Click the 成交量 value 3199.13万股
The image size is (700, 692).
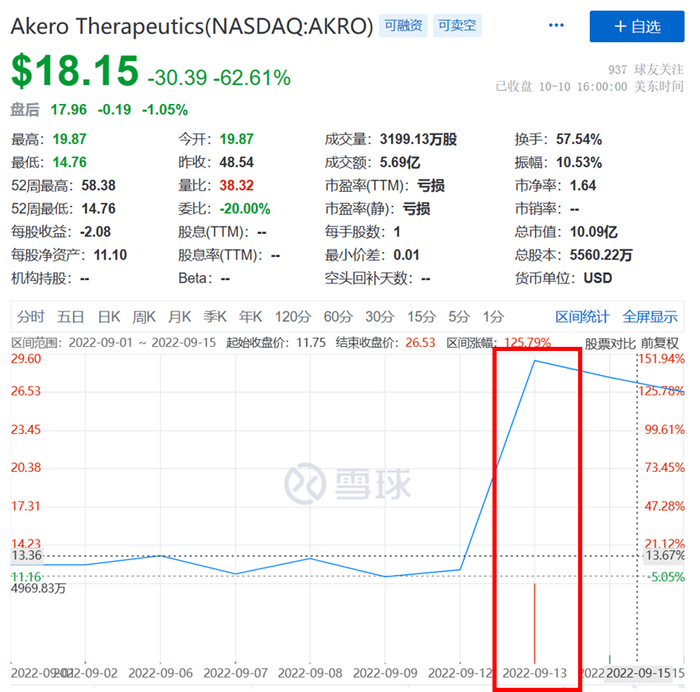click(418, 139)
